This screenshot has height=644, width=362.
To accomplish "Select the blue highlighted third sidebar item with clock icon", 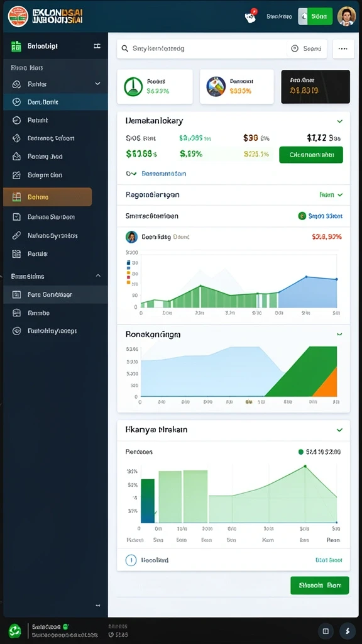I will coord(55,102).
